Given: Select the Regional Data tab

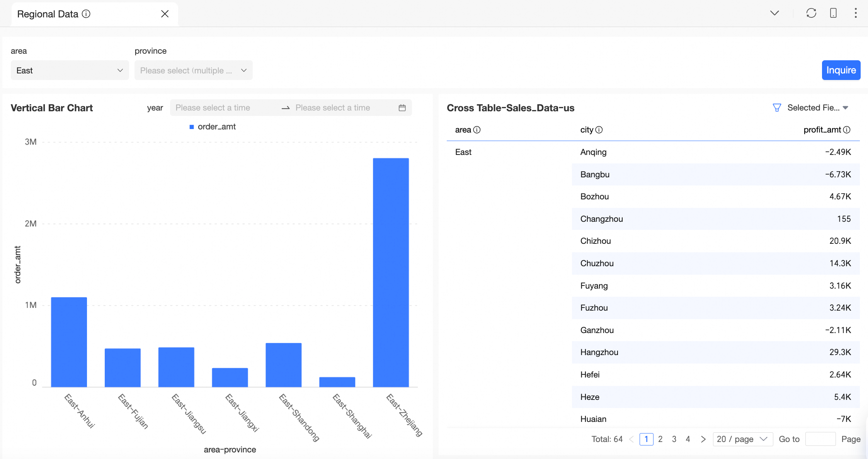Looking at the screenshot, I should tap(48, 14).
